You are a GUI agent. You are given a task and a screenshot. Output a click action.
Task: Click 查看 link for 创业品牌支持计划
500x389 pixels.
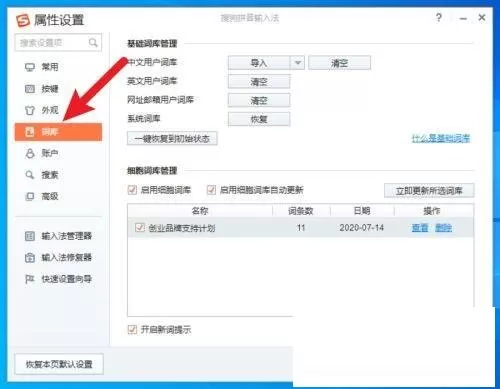420,228
